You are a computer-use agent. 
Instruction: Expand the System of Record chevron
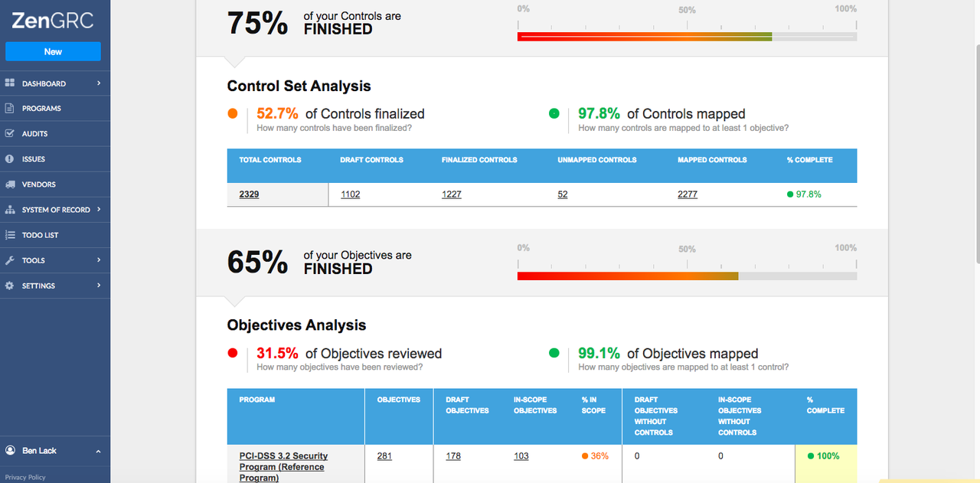click(x=99, y=210)
